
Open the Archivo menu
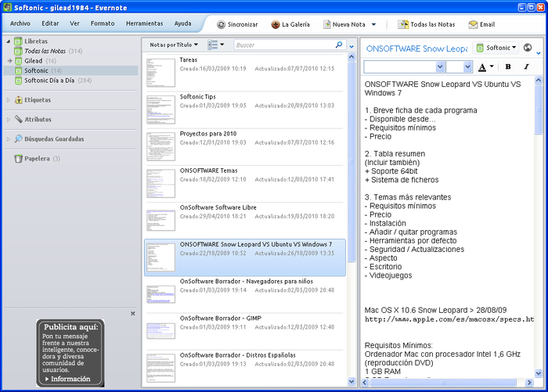pos(20,23)
